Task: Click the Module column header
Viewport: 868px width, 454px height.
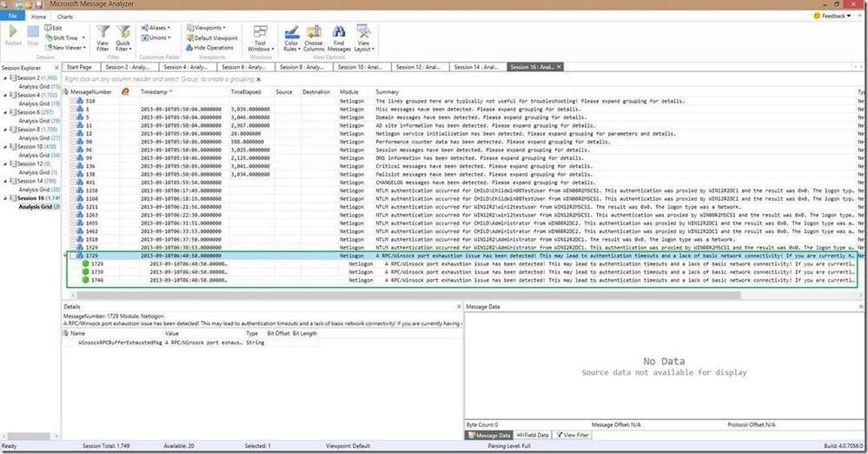Action: point(348,92)
